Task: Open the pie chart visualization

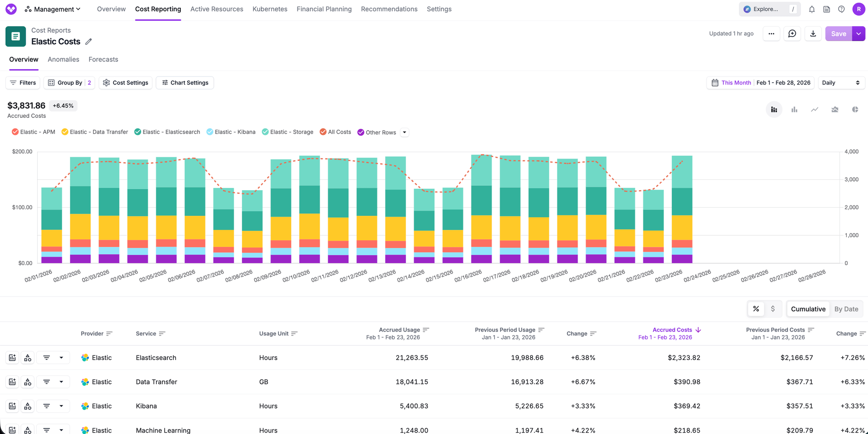Action: (855, 109)
